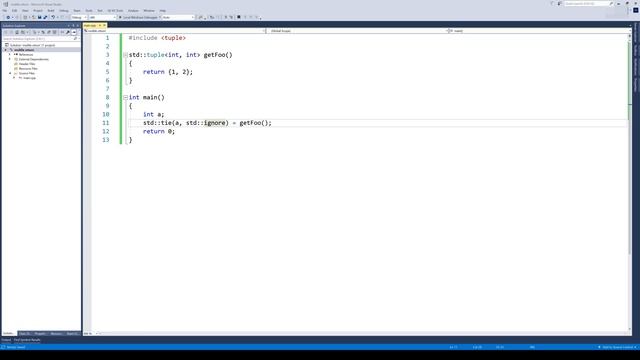Start the Local Windows Debugger
The height and width of the screenshot is (360, 640).
click(x=139, y=18)
